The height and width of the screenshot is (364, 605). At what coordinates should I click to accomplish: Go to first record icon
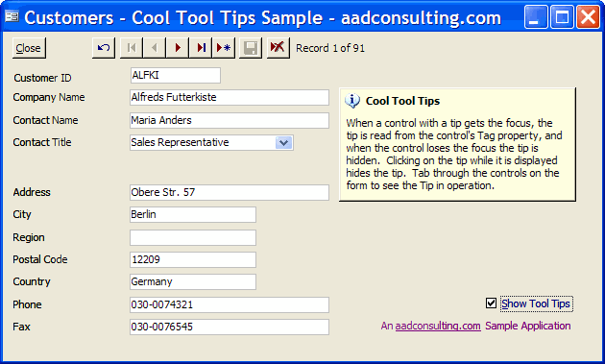tap(132, 48)
